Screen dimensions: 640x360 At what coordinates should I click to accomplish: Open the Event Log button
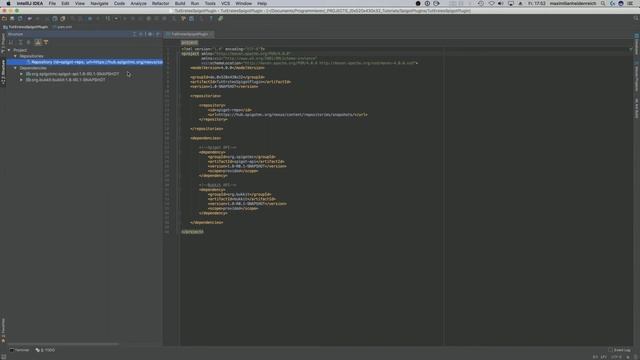(x=619, y=350)
